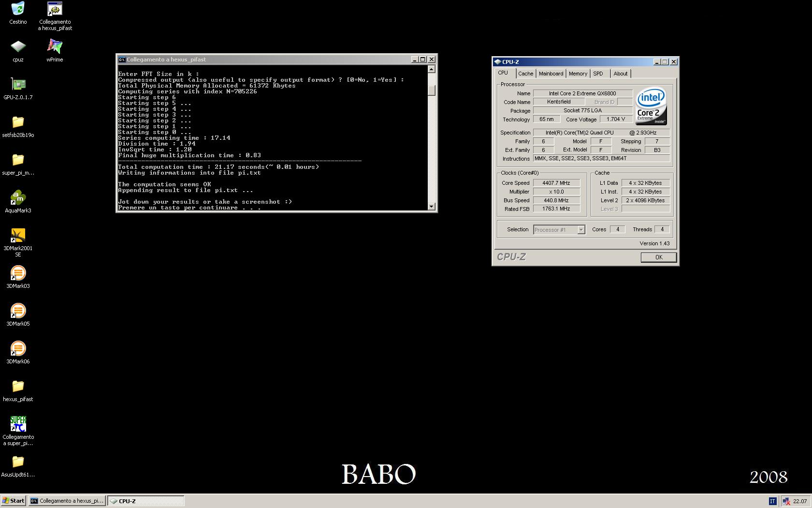Close the hexus_pifast console window

pyautogui.click(x=432, y=60)
